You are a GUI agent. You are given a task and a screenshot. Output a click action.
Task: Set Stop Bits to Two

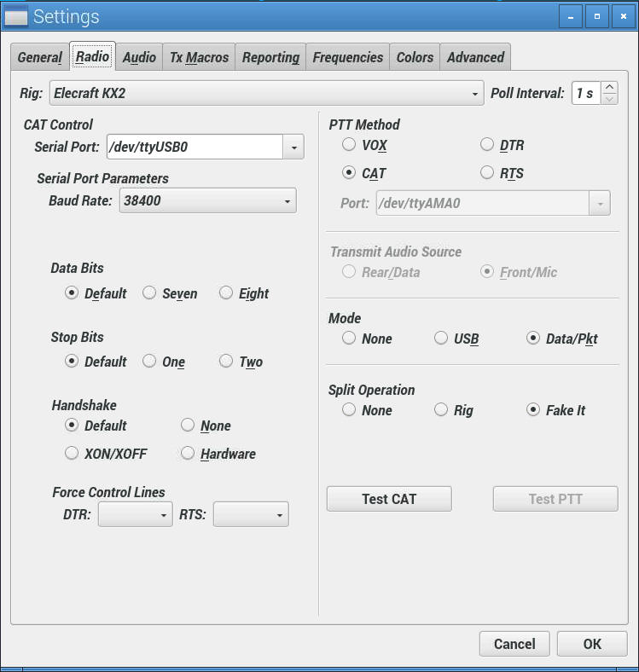point(226,362)
